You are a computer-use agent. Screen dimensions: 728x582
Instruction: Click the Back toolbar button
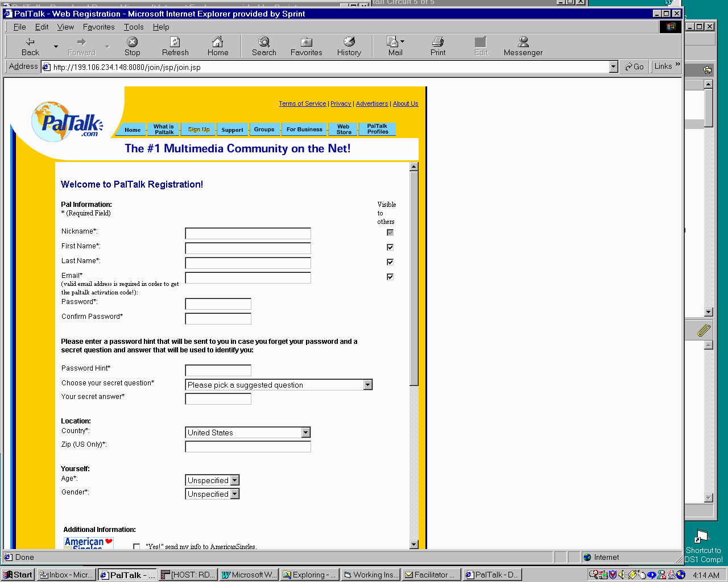click(x=30, y=47)
